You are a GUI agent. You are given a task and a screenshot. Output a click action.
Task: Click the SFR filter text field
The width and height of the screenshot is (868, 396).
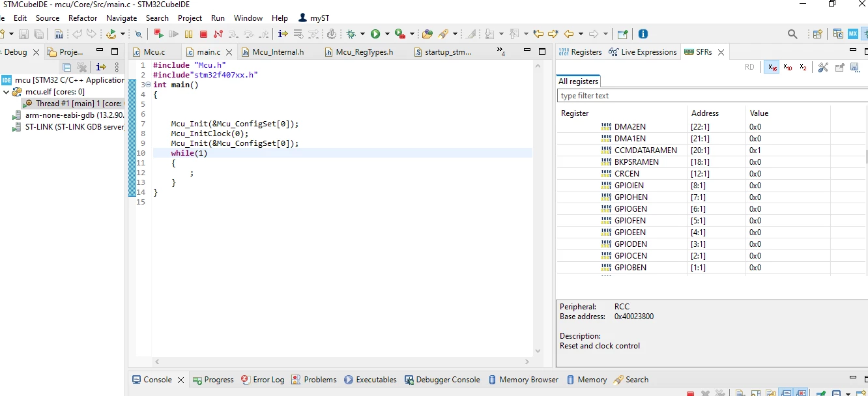pyautogui.click(x=712, y=96)
